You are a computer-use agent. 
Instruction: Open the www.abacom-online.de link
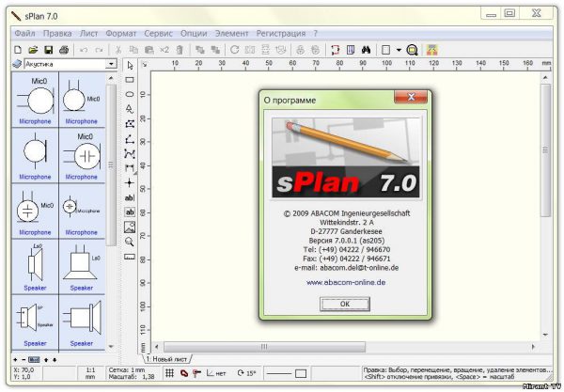pos(346,282)
